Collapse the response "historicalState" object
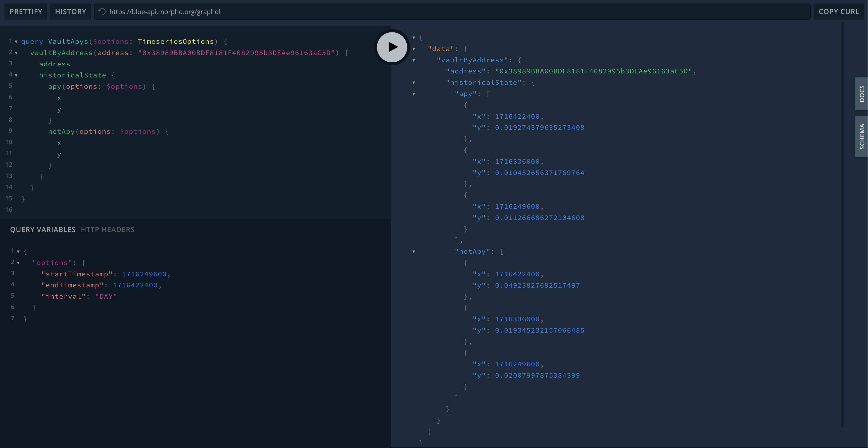The height and width of the screenshot is (448, 868). (414, 83)
